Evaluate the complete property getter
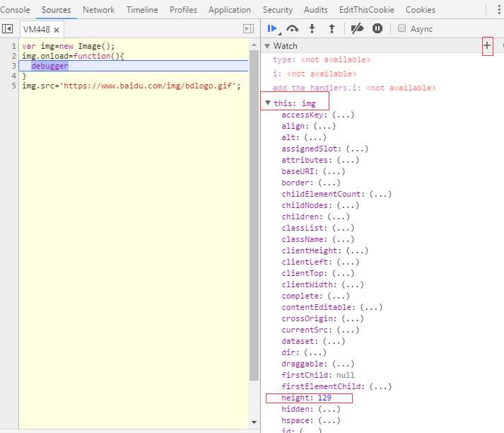Image resolution: width=504 pixels, height=433 pixels. pyautogui.click(x=339, y=296)
